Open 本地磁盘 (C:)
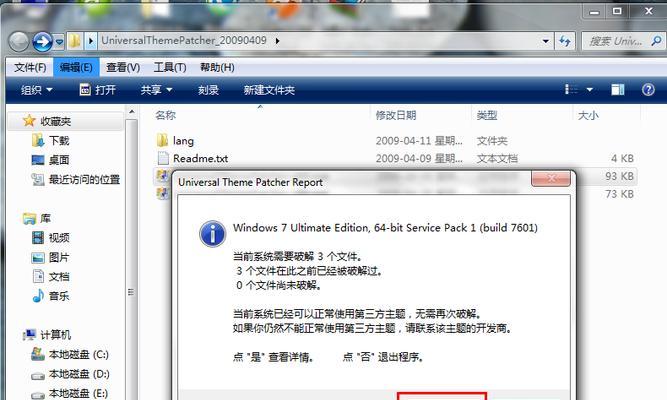The height and width of the screenshot is (400, 667). tap(78, 354)
